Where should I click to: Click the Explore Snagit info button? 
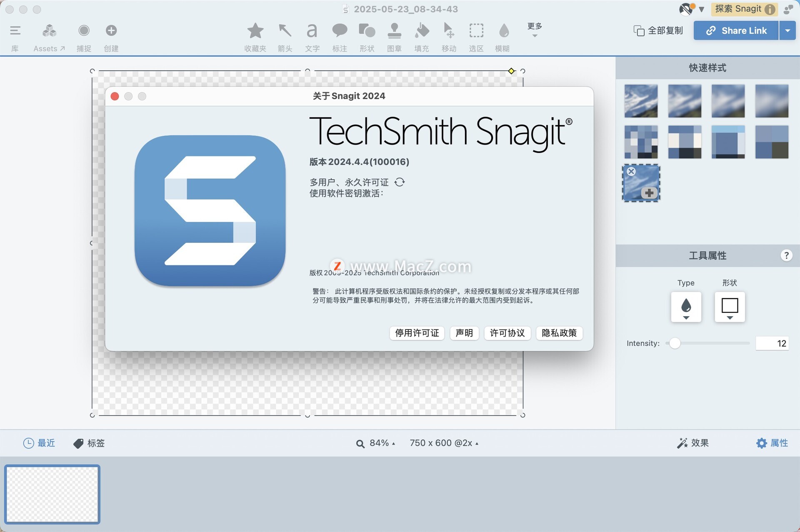click(745, 9)
